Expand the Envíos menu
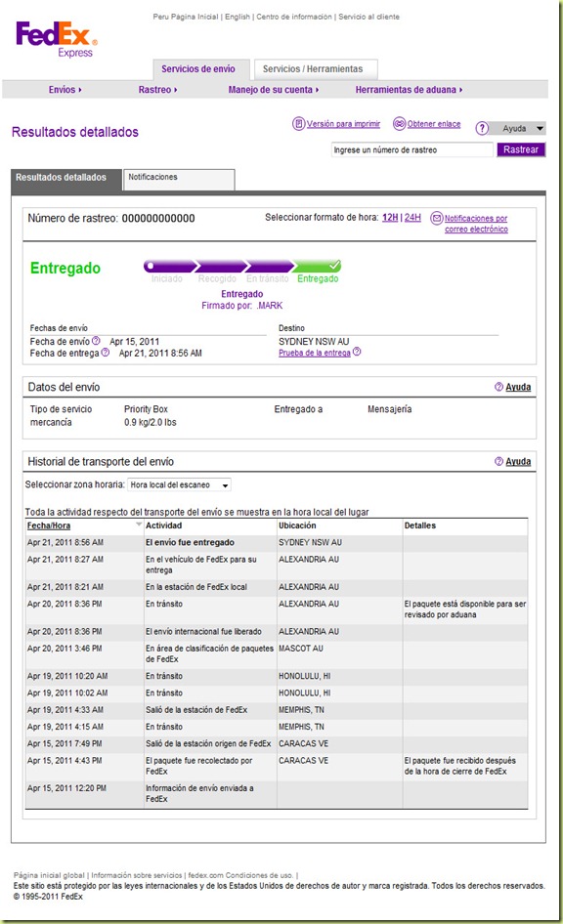The image size is (563, 924). 65,90
